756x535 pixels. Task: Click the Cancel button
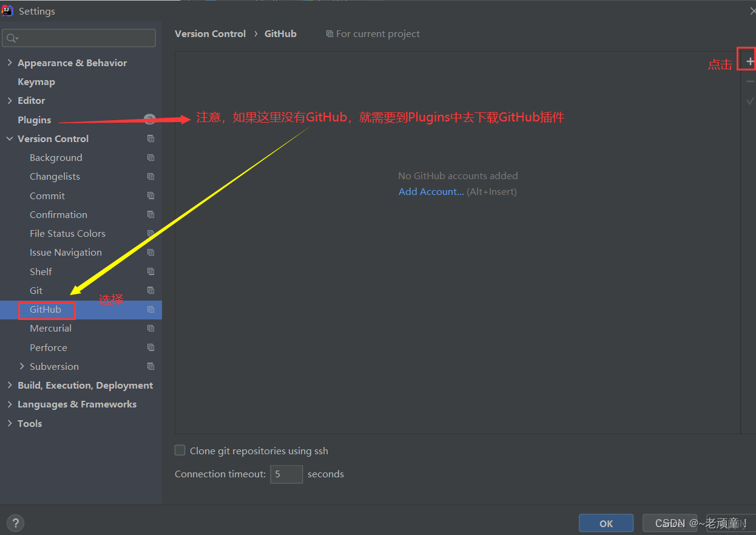click(x=669, y=523)
